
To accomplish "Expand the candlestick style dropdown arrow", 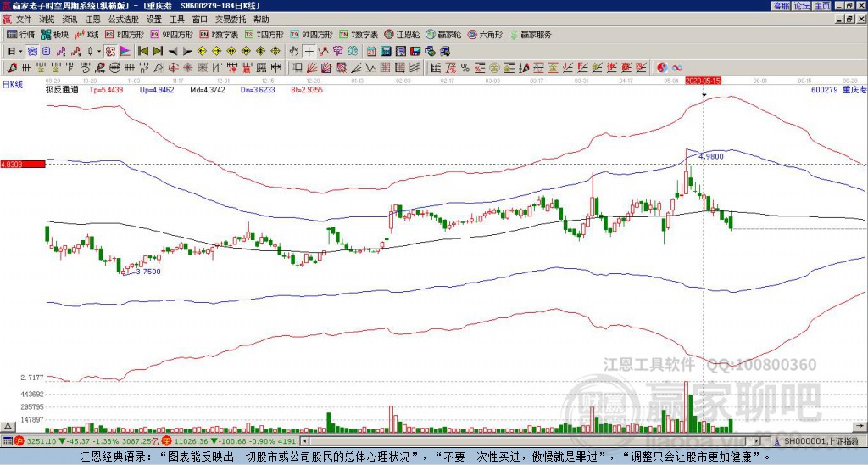I will coord(99,52).
